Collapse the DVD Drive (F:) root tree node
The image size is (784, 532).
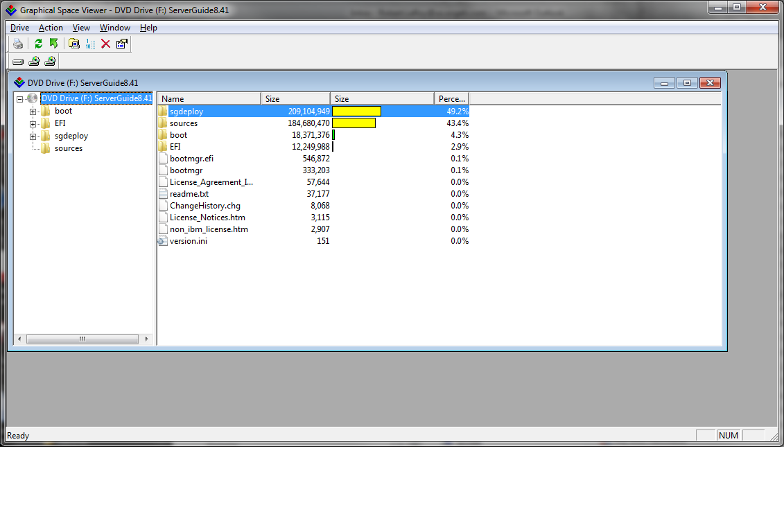coord(19,99)
